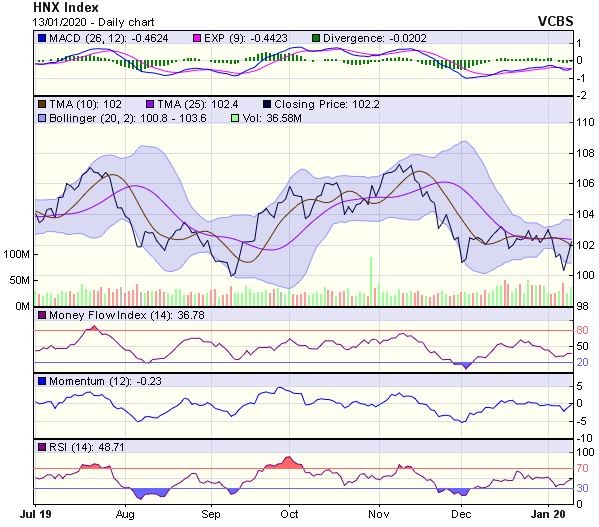Click the Jan 20 date axis label
Image resolution: width=599 pixels, height=527 pixels.
click(x=548, y=514)
